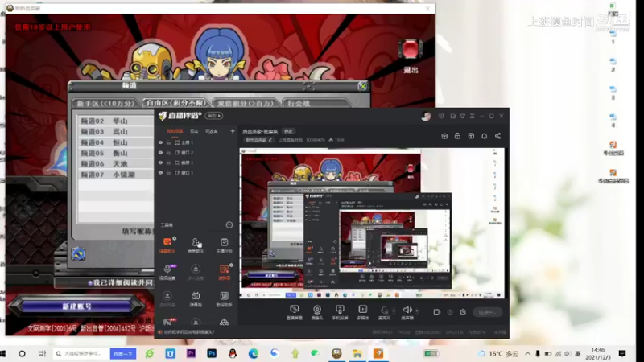The image size is (644, 362).
Task: Click the record camera icon in bottom bar
Action: [436, 312]
